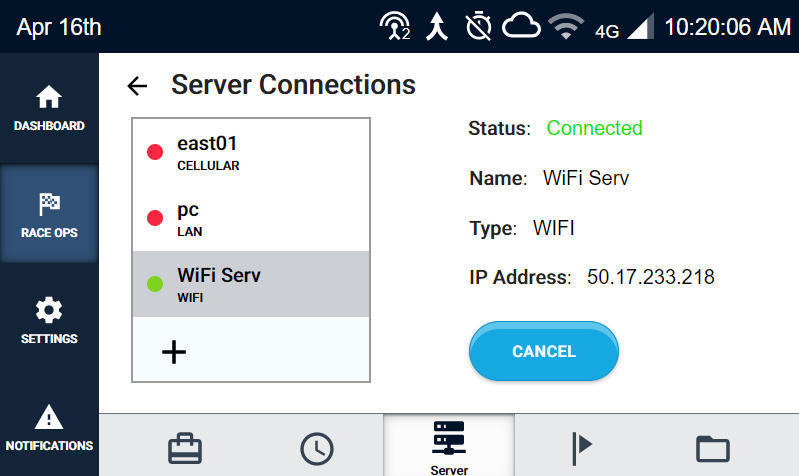Tap the disabled timer status icon
The height and width of the screenshot is (476, 799).
click(x=478, y=27)
